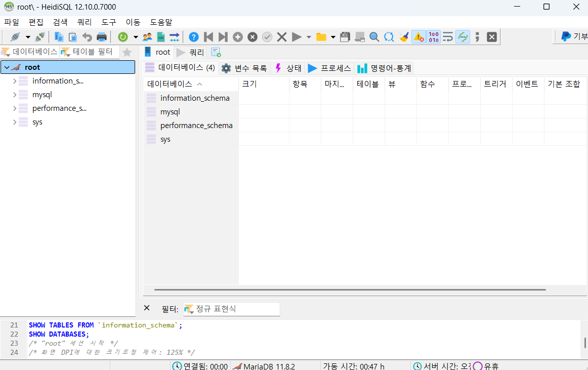588x370 pixels.
Task: Click the Run query play icon
Action: tap(297, 37)
